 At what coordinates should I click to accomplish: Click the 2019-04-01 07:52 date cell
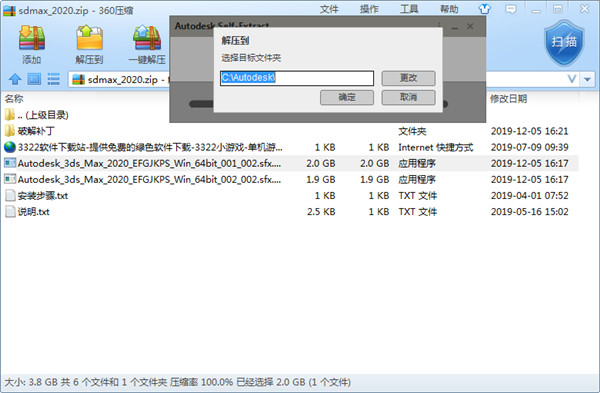[x=530, y=196]
